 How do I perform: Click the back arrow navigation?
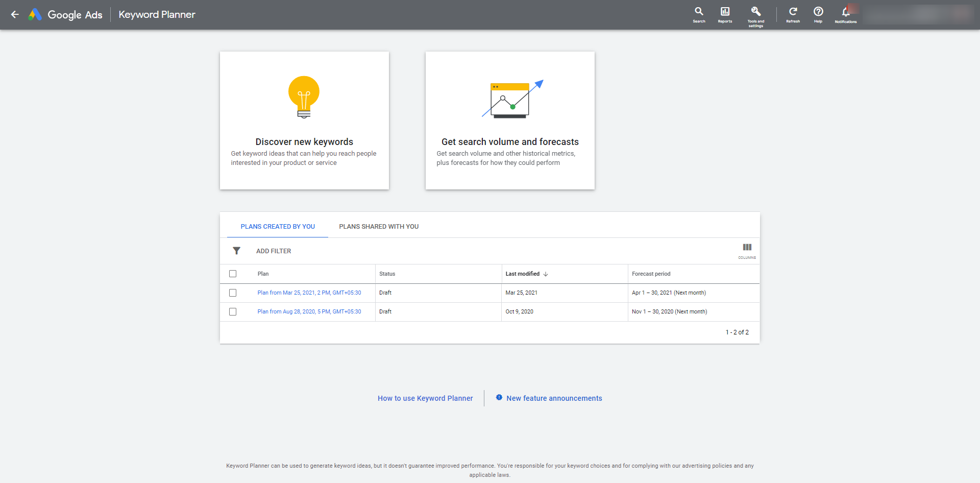pyautogui.click(x=15, y=14)
